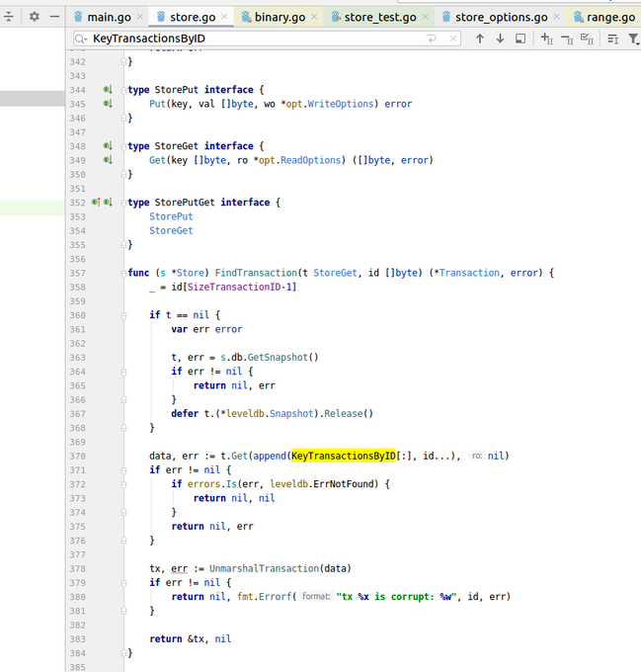Click implementations gutter icon on line 344
Image resolution: width=641 pixels, height=672 pixels.
[x=108, y=90]
